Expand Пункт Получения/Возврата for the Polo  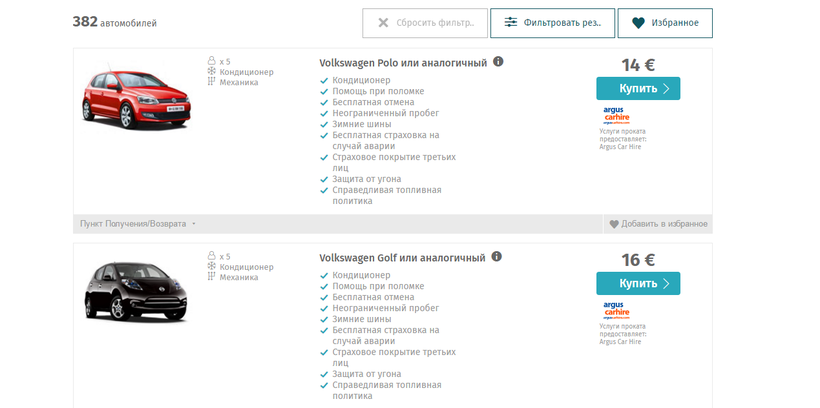click(138, 224)
